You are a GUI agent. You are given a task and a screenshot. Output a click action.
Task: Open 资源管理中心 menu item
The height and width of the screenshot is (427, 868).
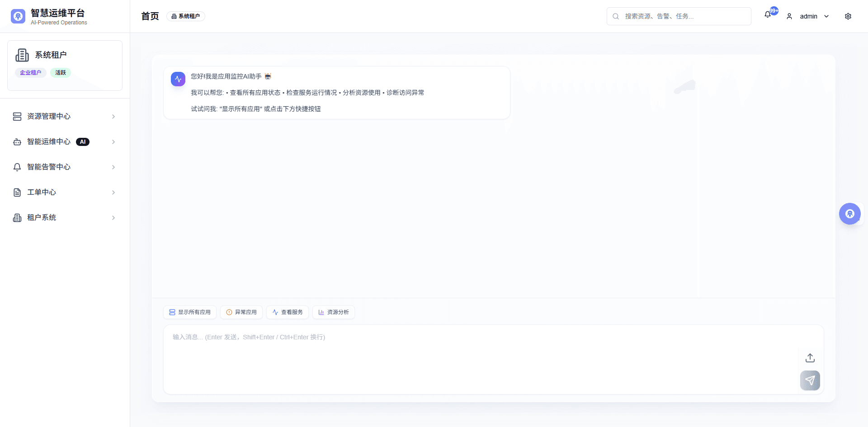click(65, 117)
